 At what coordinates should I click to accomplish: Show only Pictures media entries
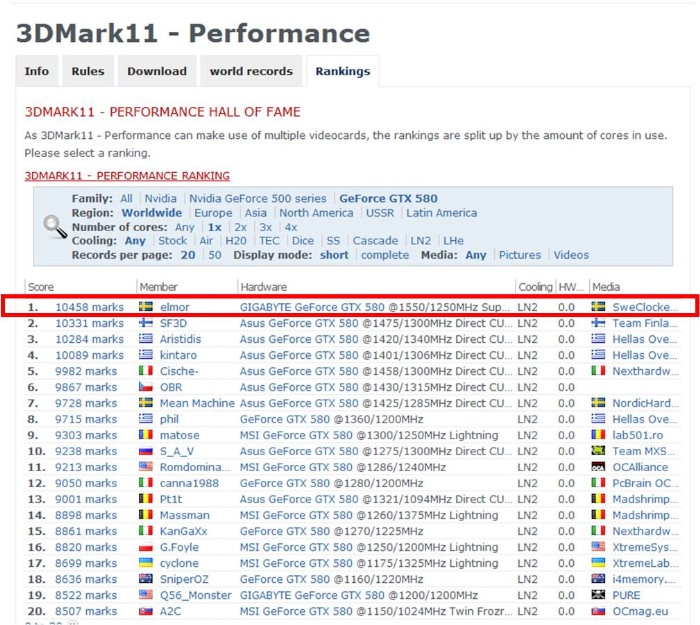point(519,255)
